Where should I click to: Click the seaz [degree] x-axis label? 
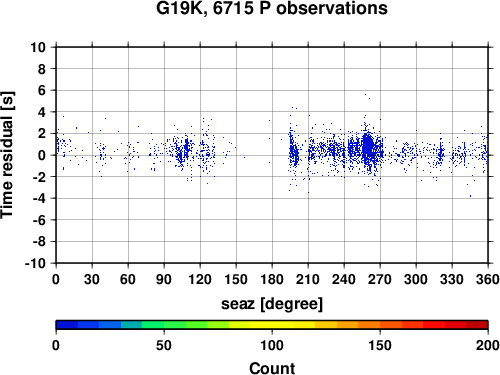coord(272,304)
